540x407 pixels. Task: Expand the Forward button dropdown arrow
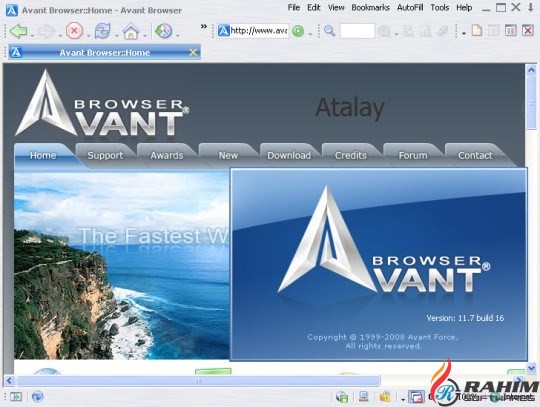click(60, 35)
